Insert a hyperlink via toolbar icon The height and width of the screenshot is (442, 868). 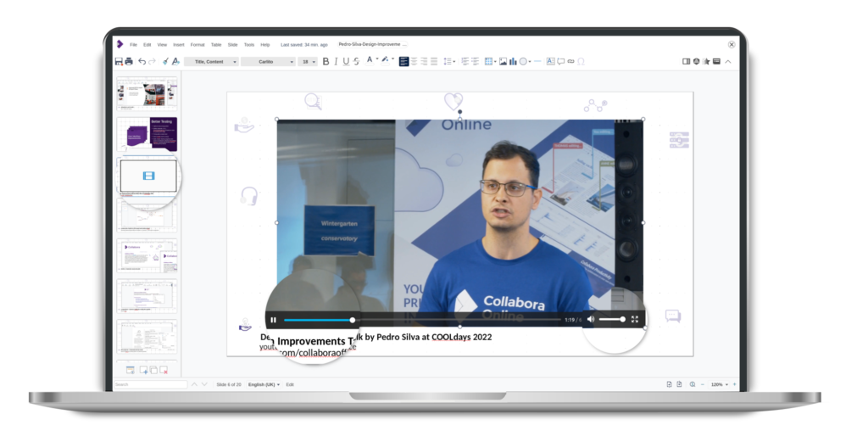(570, 61)
